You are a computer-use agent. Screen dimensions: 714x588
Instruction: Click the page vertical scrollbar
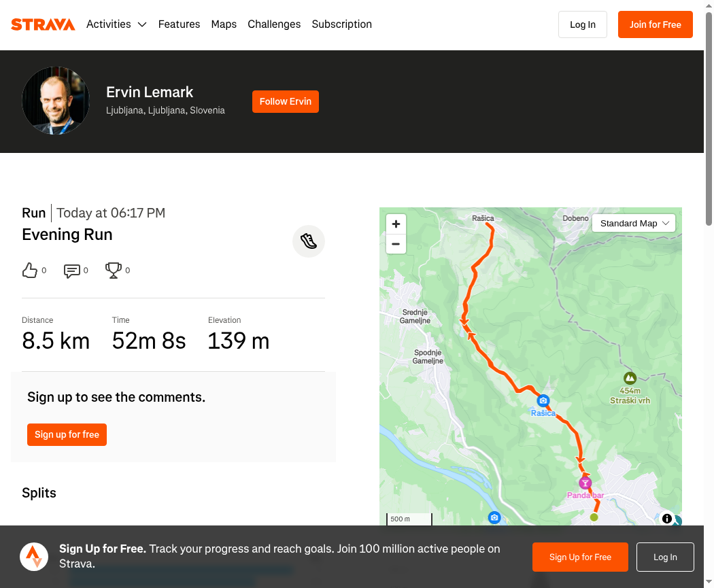click(x=709, y=118)
